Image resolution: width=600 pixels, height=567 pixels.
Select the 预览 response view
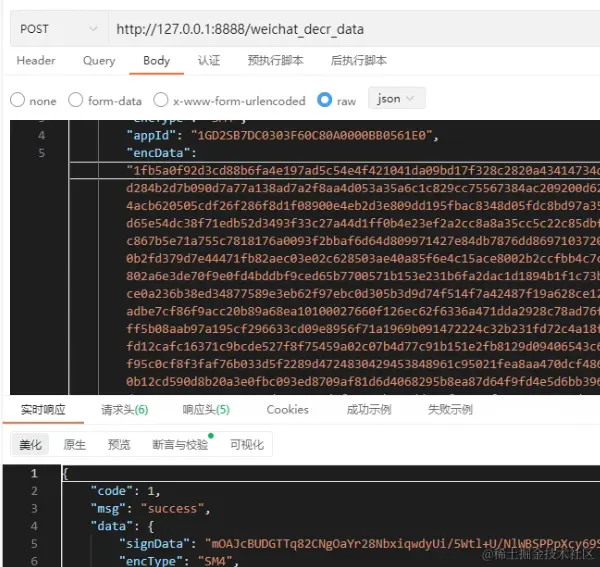pyautogui.click(x=119, y=445)
